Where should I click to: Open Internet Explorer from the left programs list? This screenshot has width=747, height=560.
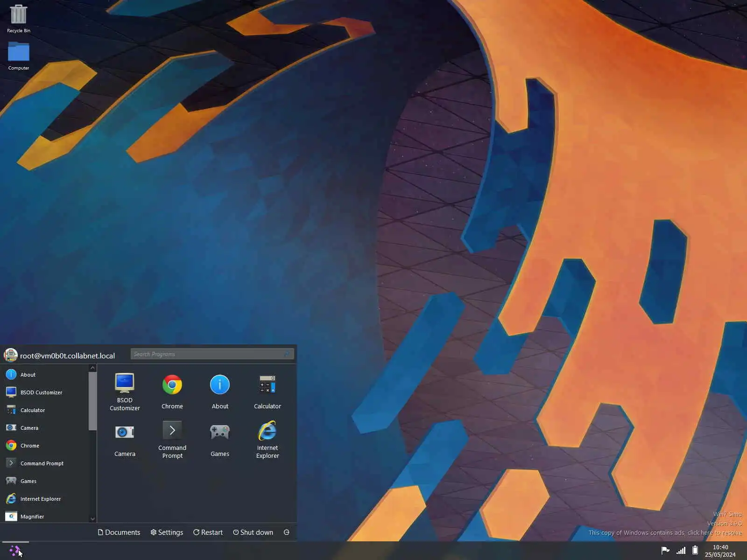[x=44, y=499]
